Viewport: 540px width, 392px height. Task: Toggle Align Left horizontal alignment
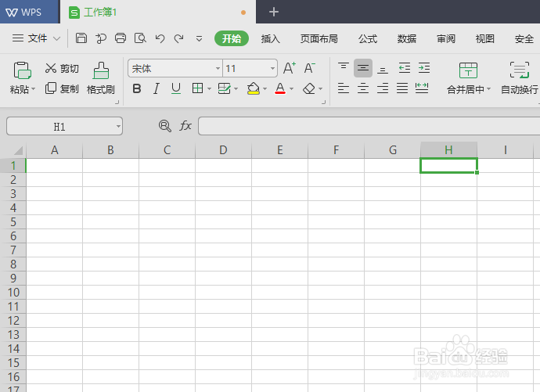point(344,88)
